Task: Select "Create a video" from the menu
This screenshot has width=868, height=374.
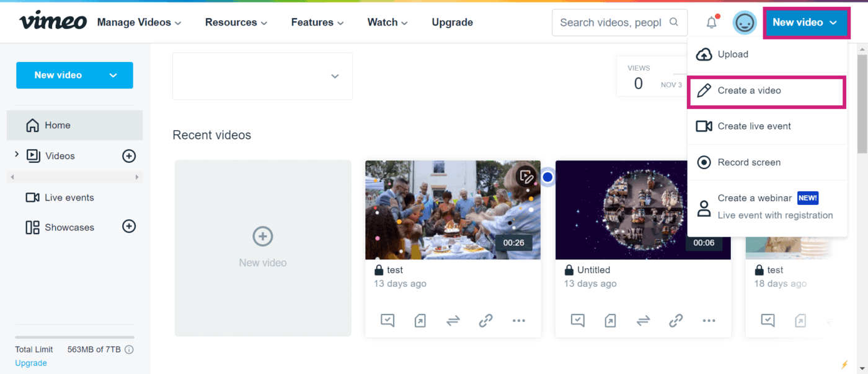Action: pyautogui.click(x=766, y=90)
